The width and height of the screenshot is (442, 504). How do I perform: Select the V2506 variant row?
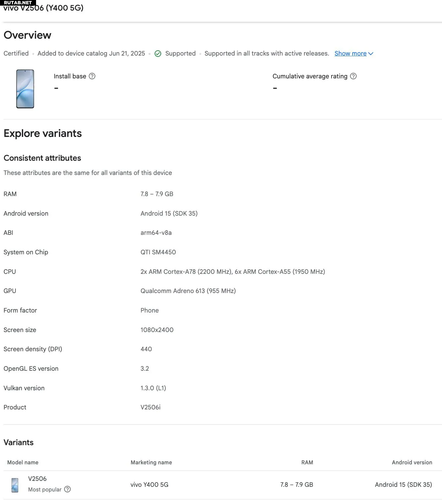point(223,485)
